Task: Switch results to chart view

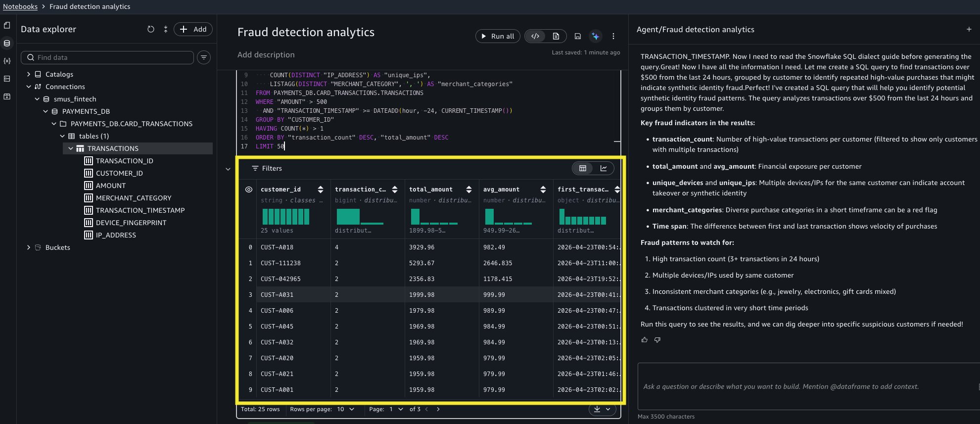Action: [604, 168]
